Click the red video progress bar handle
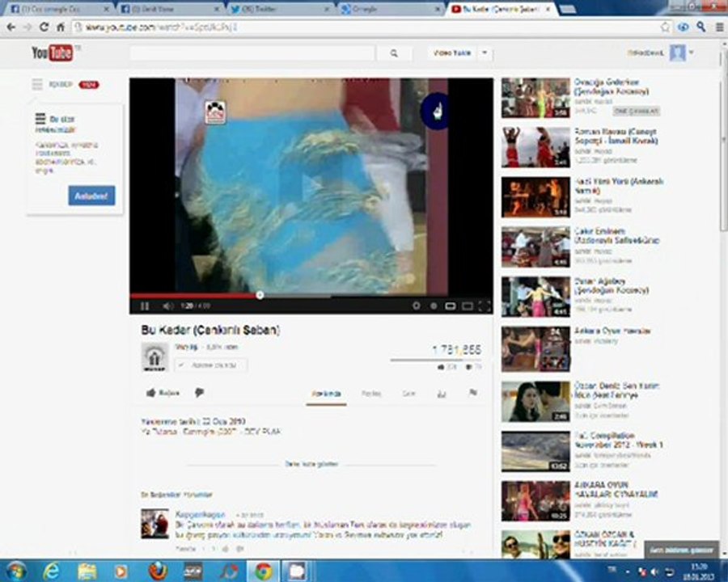 tap(260, 295)
